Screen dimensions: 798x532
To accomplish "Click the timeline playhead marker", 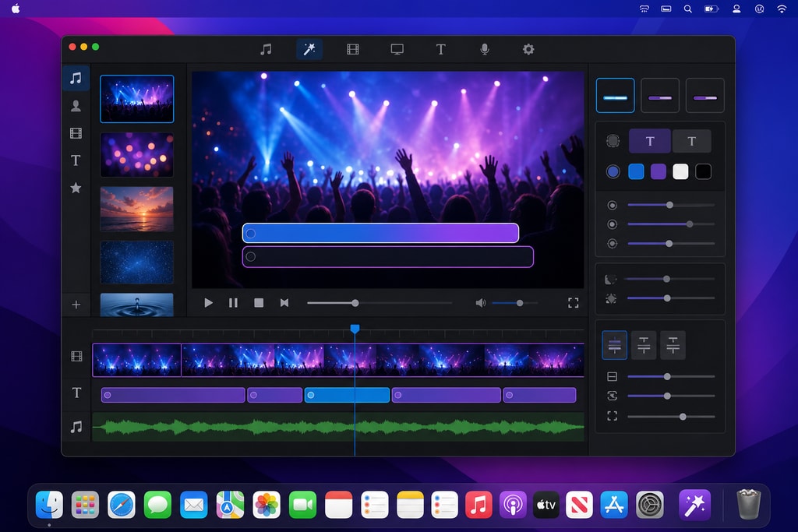I will [x=355, y=329].
